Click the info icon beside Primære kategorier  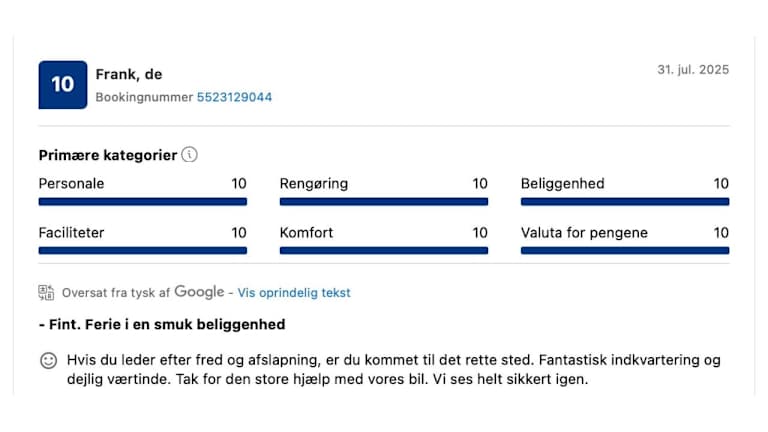point(190,155)
